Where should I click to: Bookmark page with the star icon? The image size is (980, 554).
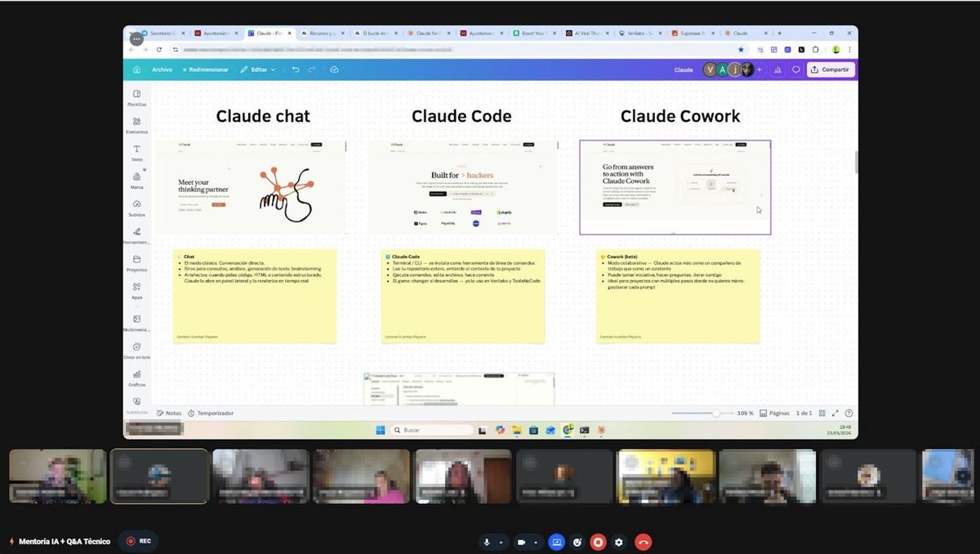[x=741, y=49]
